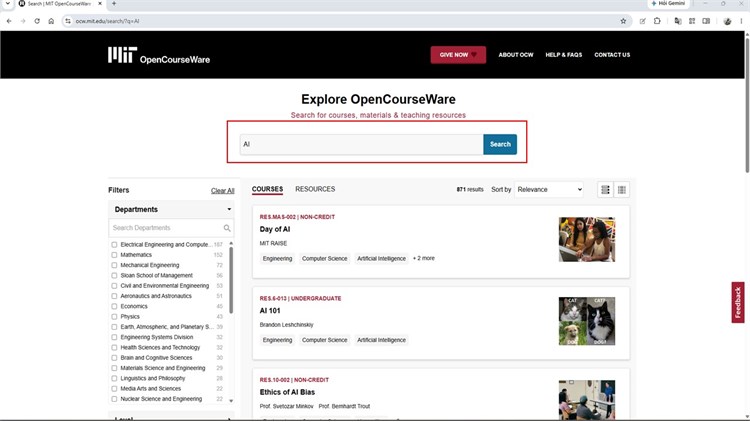Click the Engineering tag on Day of AI
Image resolution: width=750 pixels, height=422 pixels.
(277, 258)
